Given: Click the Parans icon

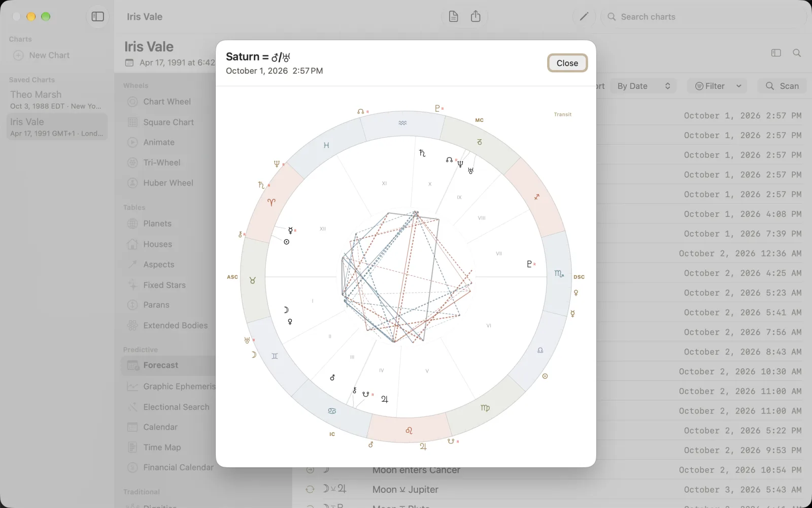Looking at the screenshot, I should click(132, 305).
